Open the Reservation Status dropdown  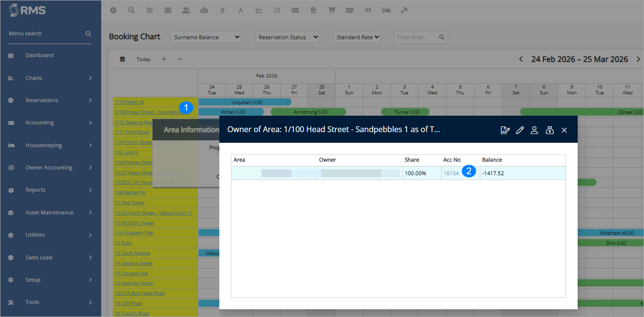[287, 37]
